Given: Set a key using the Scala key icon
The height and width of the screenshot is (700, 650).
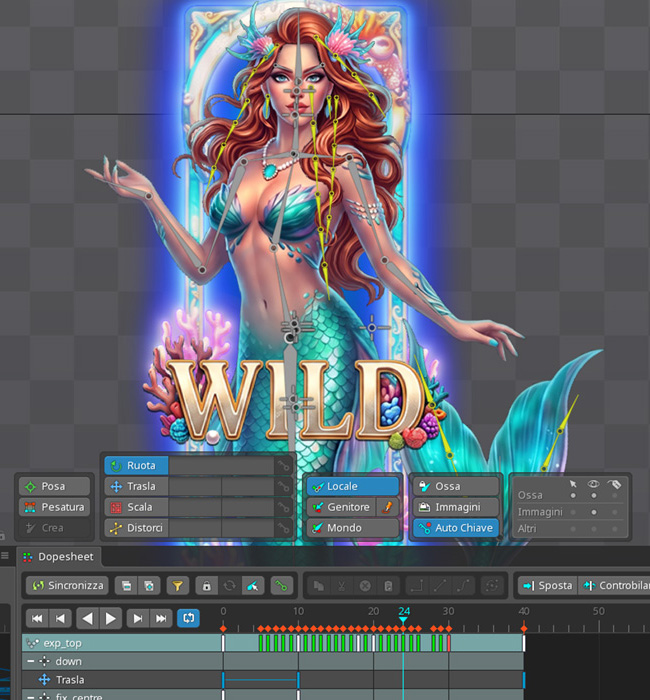Looking at the screenshot, I should [283, 507].
